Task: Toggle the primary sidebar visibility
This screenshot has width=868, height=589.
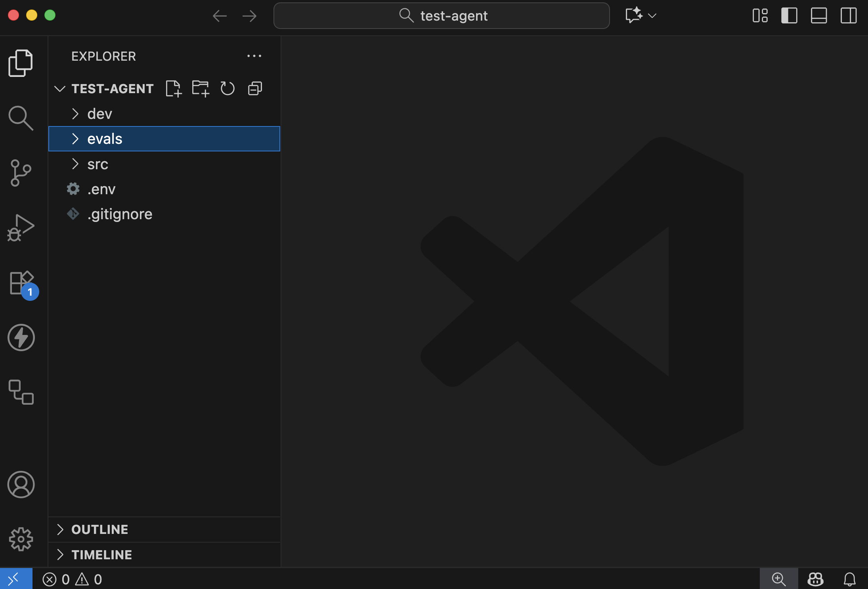Action: pyautogui.click(x=788, y=15)
